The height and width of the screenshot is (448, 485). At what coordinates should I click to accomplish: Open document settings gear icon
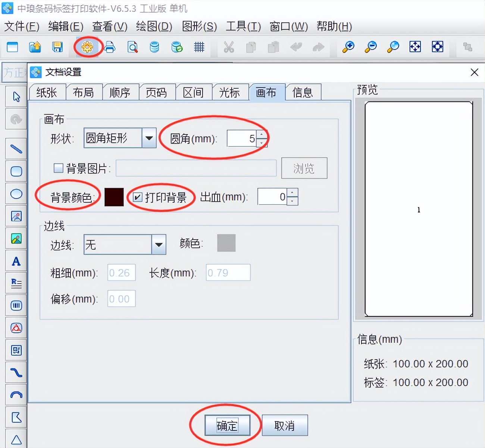(87, 47)
